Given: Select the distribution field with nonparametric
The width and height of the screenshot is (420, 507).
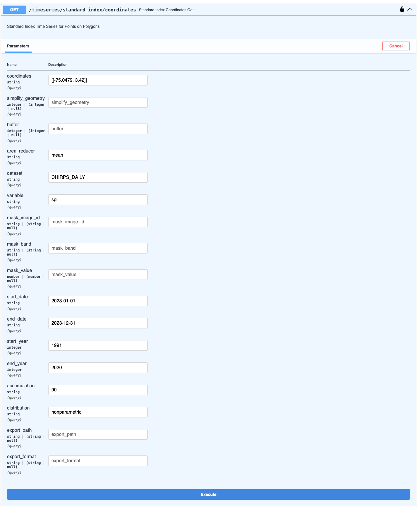Looking at the screenshot, I should tap(98, 412).
